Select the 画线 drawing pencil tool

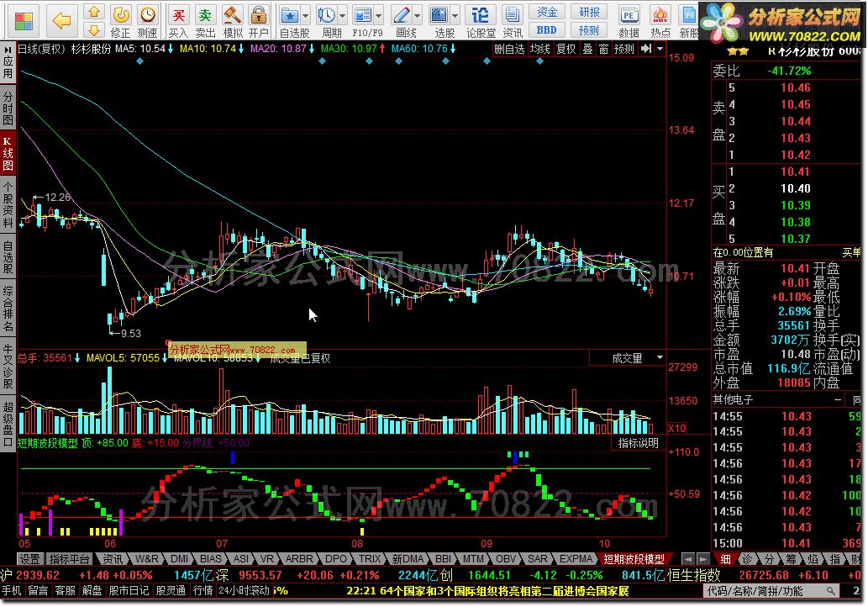402,15
